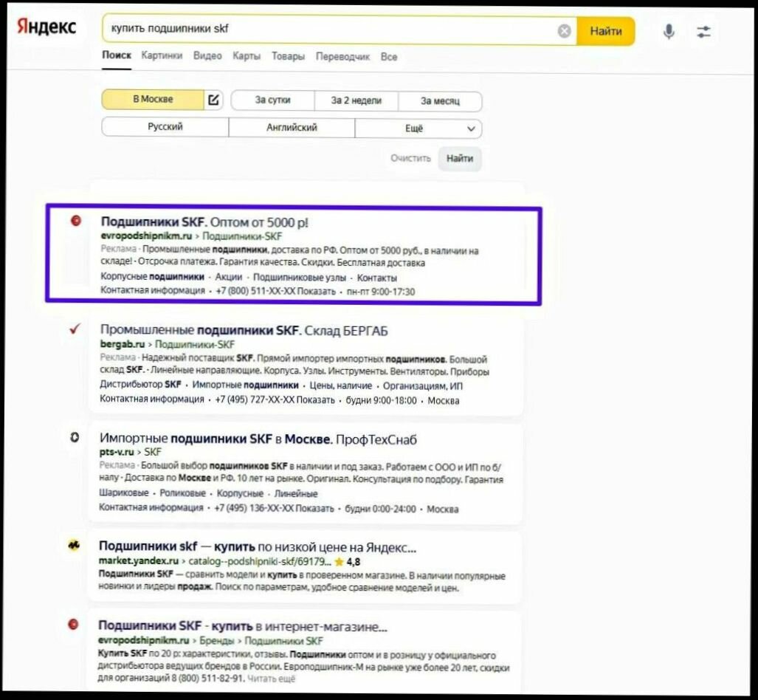Viewport: 758px width, 700px height.
Task: Switch to the Карты tab
Action: pos(247,56)
